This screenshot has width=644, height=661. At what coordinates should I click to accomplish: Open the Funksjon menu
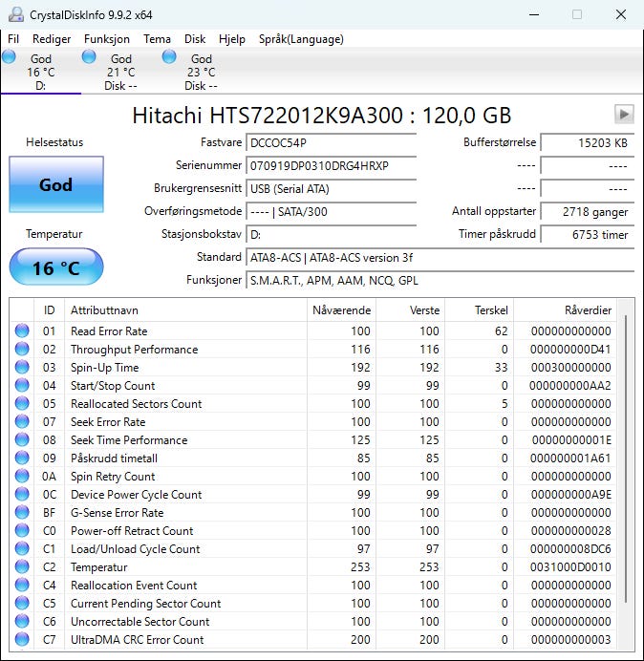[107, 39]
